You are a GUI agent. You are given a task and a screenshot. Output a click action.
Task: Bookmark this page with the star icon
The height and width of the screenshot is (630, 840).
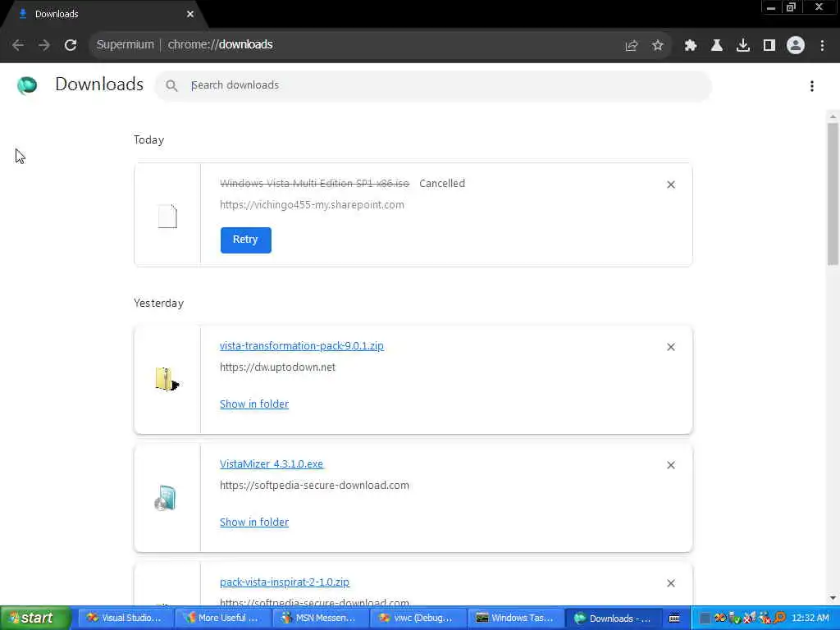(x=658, y=46)
